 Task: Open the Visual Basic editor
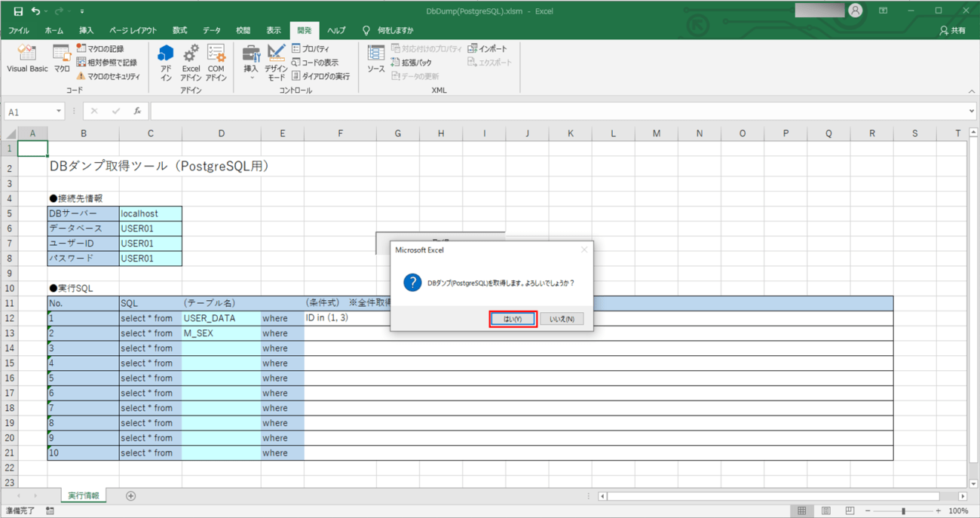(27, 59)
